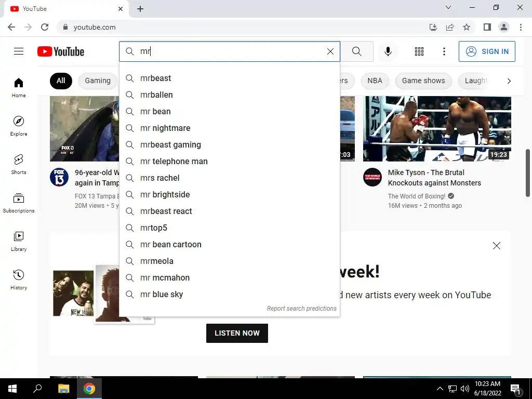
Task: Bookmark this page with the star
Action: (467, 27)
